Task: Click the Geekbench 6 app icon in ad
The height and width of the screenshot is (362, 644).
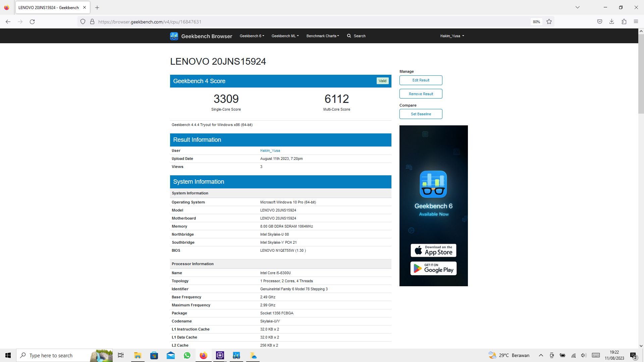Action: tap(433, 184)
